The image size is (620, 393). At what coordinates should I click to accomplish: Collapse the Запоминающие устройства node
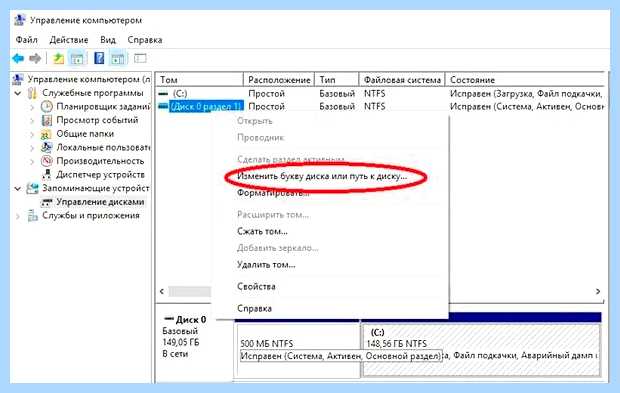18,188
